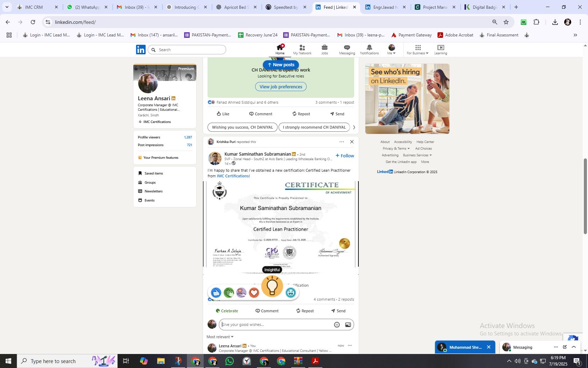
Task: Expand For Business menu
Action: [418, 49]
